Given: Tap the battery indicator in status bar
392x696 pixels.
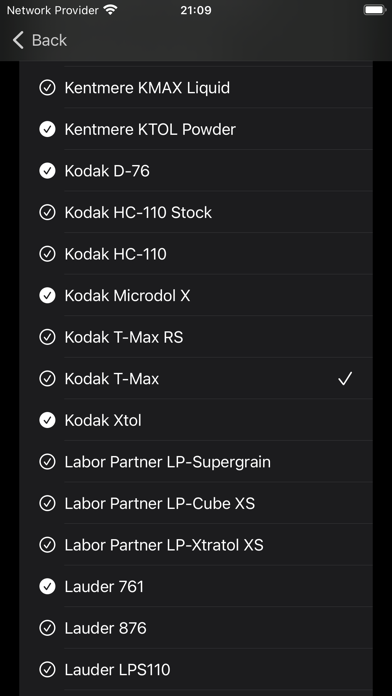Looking at the screenshot, I should click(375, 10).
